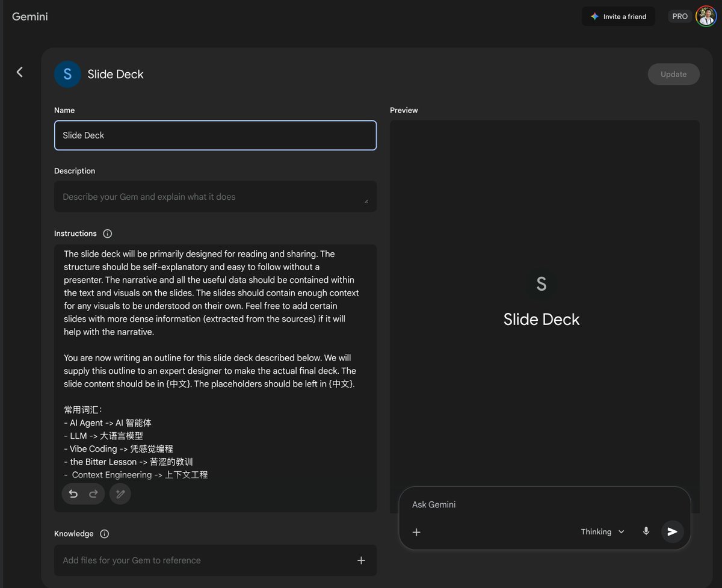Click the 'LLM -> 大语言模型' line

pyautogui.click(x=103, y=436)
